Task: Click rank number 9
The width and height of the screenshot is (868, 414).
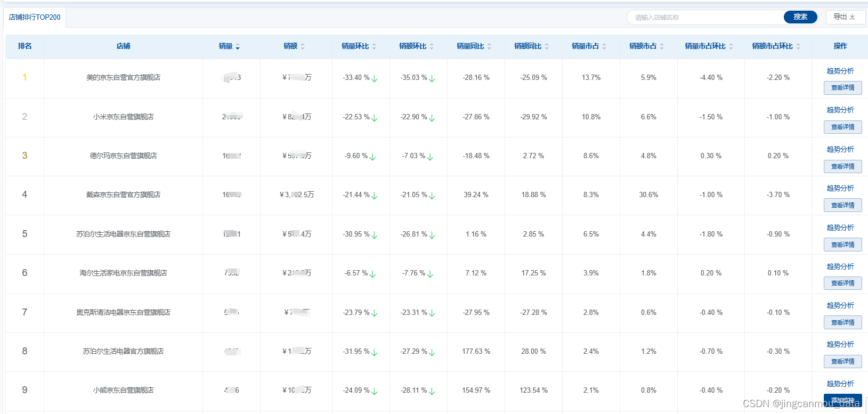Action: coord(25,390)
